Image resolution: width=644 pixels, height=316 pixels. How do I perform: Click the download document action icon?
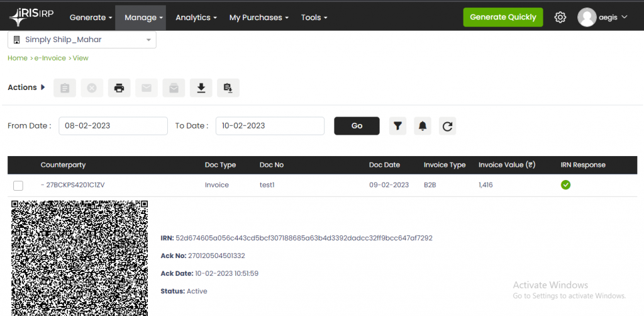click(x=228, y=87)
